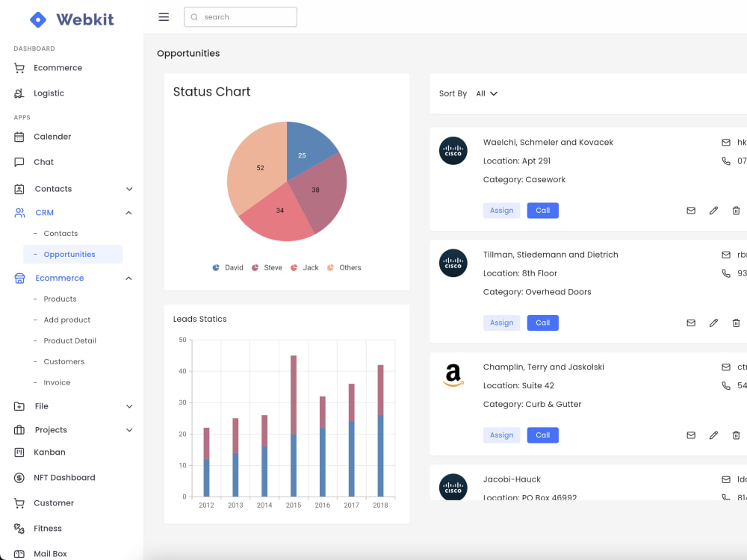Click the Mail Box icon in the sidebar
This screenshot has width=747, height=560.
click(19, 554)
